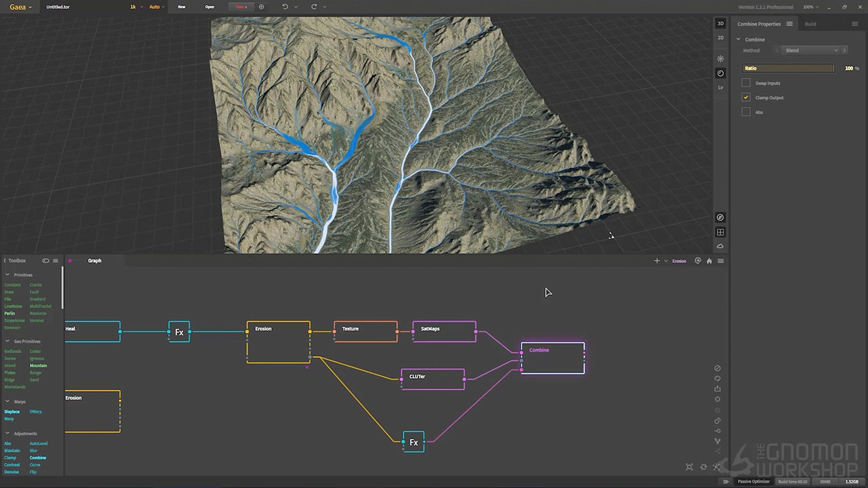Click the Redo arrow icon
Screen dimensions: 868x488
click(314, 7)
